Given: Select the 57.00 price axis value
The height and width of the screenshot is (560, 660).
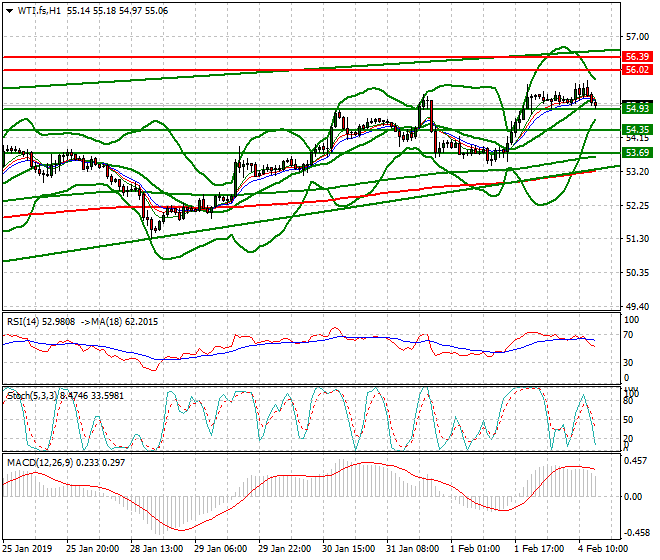Looking at the screenshot, I should [637, 37].
